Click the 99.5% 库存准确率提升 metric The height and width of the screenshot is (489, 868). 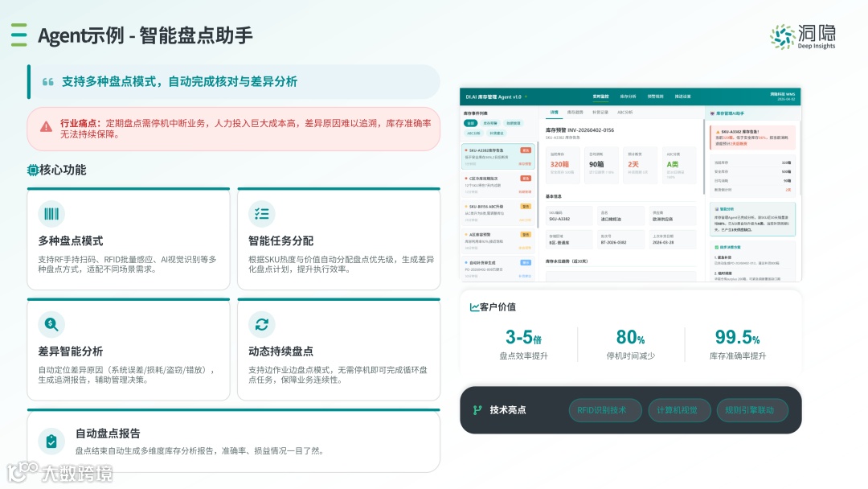(x=737, y=344)
